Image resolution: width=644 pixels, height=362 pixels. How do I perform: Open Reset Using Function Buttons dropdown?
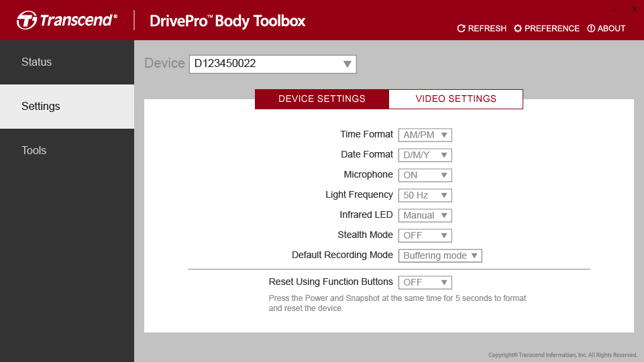click(425, 282)
